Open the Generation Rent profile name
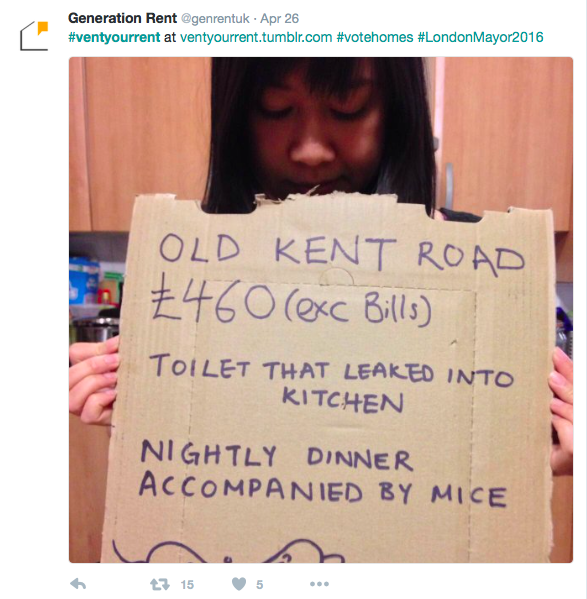Viewport: 587px width, 599px height. (122, 18)
